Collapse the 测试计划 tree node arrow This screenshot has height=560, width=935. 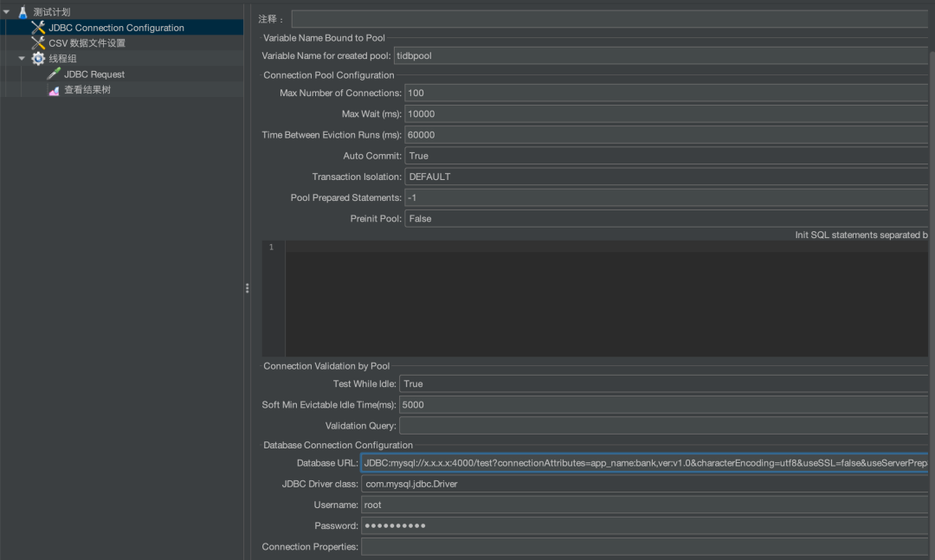pyautogui.click(x=7, y=12)
